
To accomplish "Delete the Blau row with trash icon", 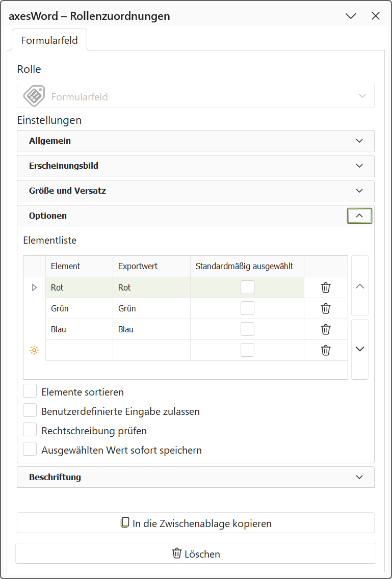I will pos(325,329).
